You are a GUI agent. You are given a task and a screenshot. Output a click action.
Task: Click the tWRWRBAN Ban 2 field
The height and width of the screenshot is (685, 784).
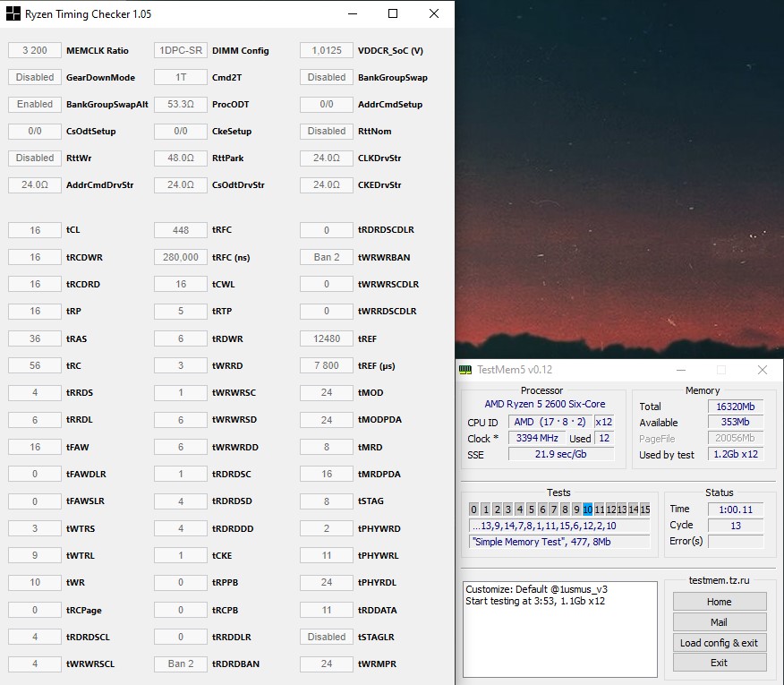tap(327, 257)
